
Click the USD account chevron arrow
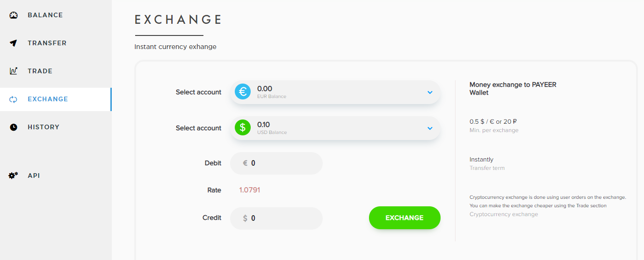pos(430,128)
